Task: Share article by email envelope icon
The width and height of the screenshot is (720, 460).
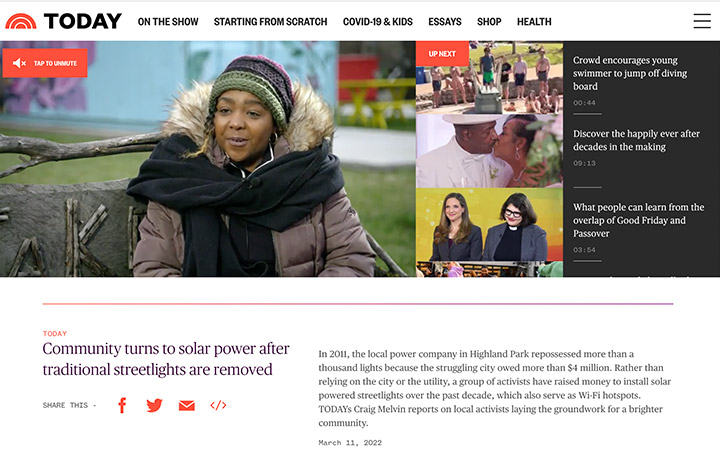Action: tap(186, 405)
